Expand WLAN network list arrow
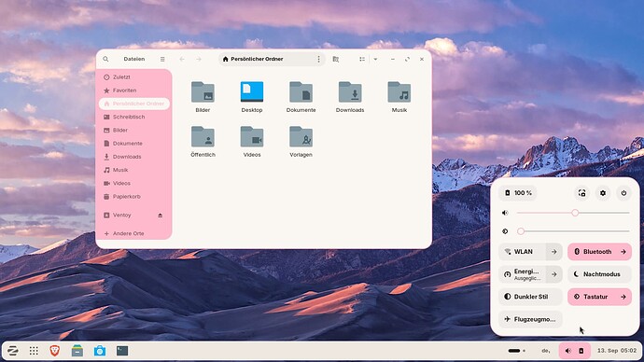Viewport: 644px width, 362px height. click(554, 252)
